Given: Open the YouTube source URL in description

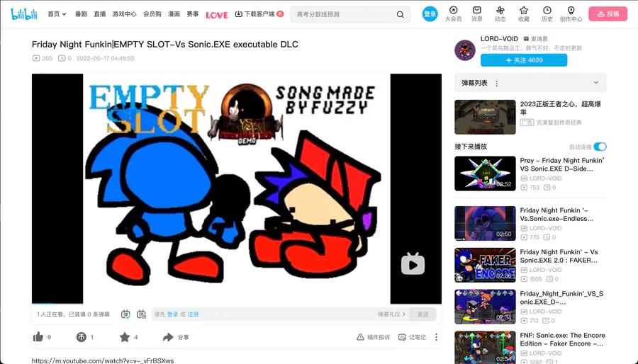Looking at the screenshot, I should tap(103, 360).
